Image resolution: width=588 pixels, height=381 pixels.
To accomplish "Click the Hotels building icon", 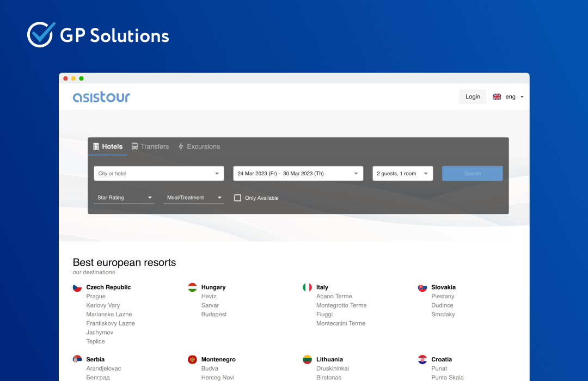I will point(96,146).
